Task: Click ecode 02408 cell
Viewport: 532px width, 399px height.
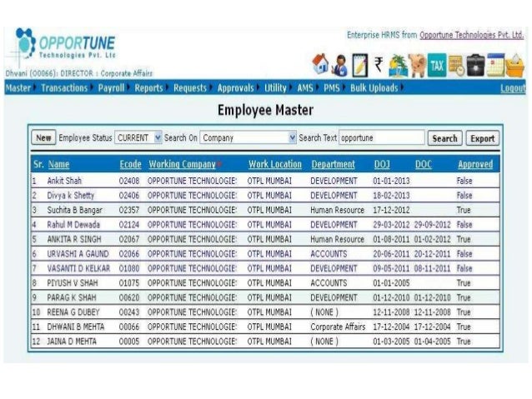Action: (x=129, y=181)
